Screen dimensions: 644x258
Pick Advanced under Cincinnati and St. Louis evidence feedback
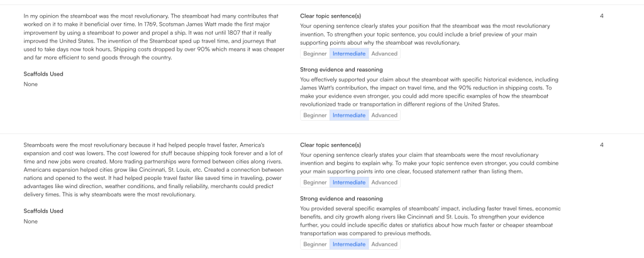pos(384,244)
